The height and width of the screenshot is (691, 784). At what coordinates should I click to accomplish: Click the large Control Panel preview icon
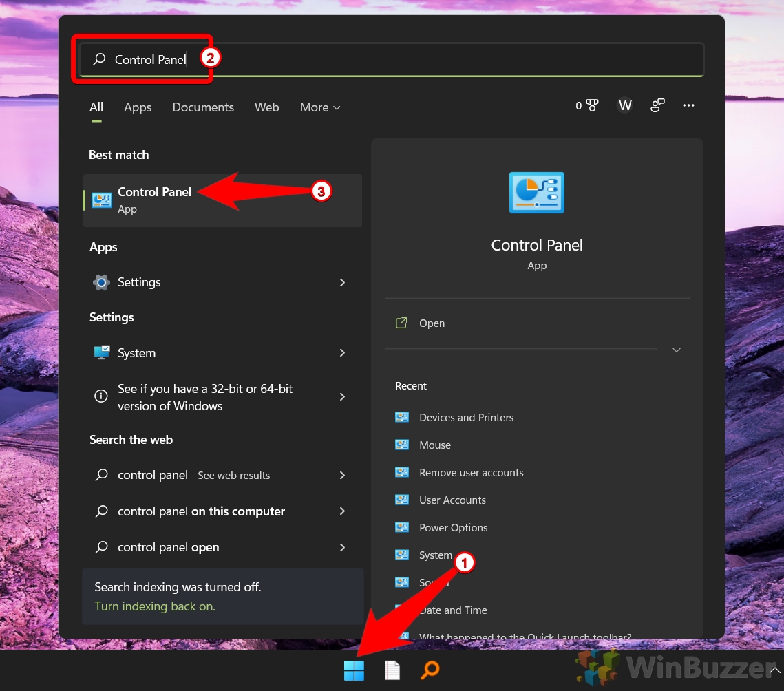coord(536,193)
